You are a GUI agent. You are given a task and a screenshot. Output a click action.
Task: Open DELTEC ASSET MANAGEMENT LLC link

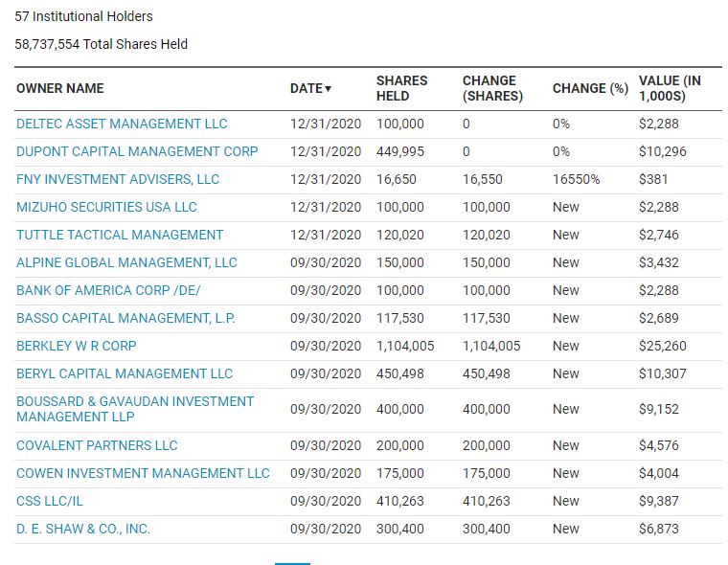pos(122,124)
